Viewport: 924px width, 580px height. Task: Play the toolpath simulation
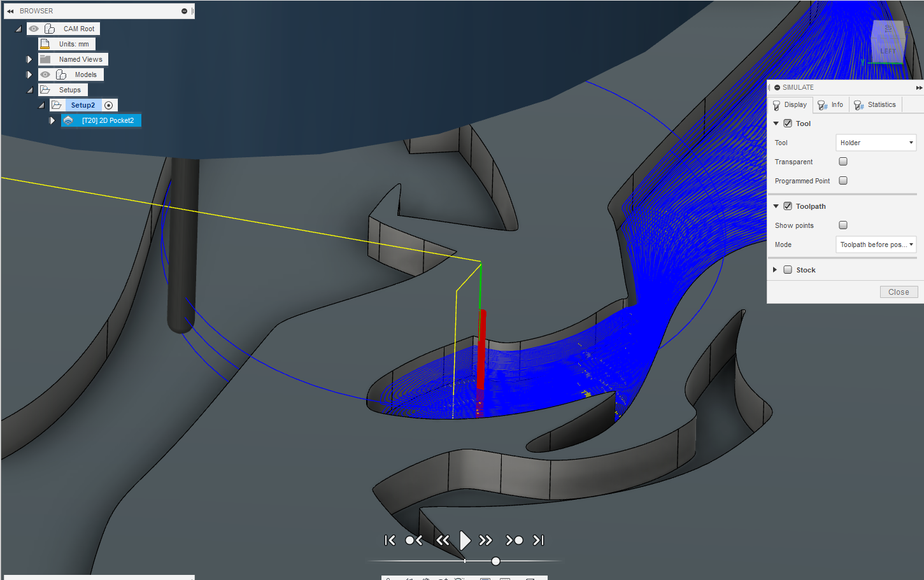(x=465, y=540)
